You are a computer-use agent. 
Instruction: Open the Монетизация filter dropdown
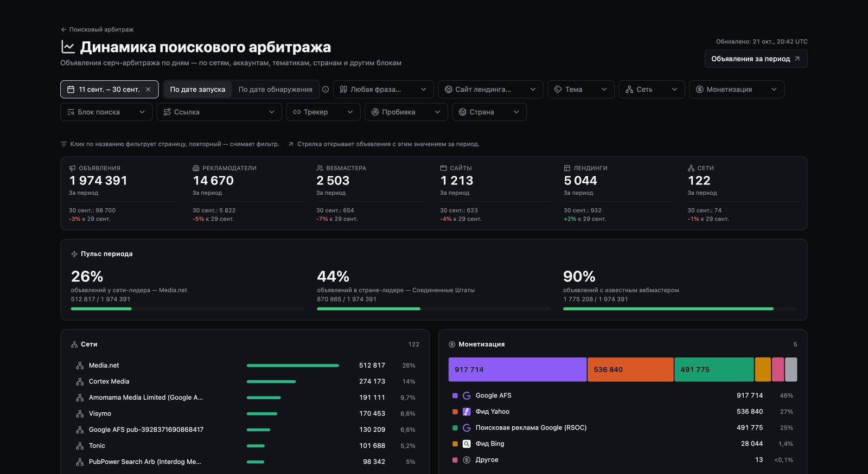(x=737, y=89)
